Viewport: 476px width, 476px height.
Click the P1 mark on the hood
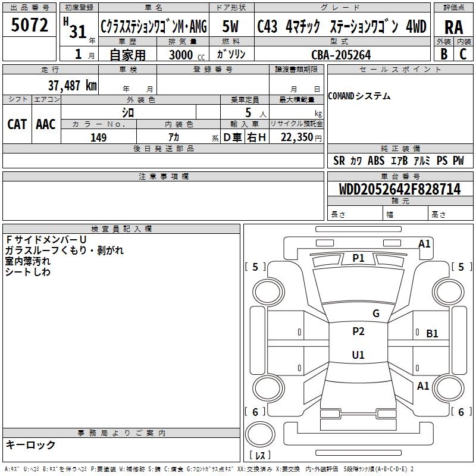358,258
